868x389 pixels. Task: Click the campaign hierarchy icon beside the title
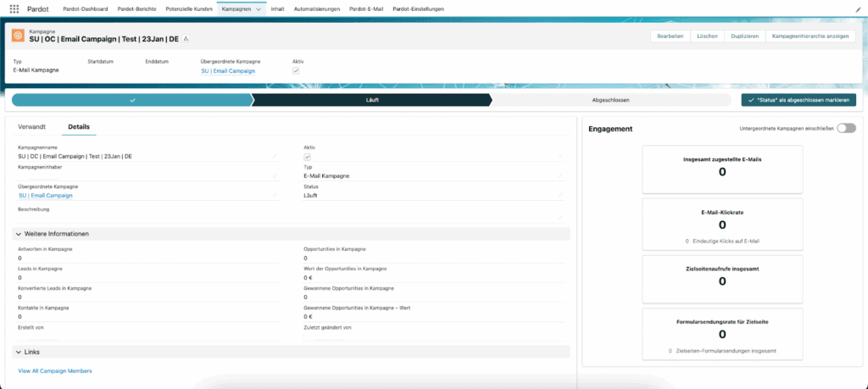tap(186, 39)
